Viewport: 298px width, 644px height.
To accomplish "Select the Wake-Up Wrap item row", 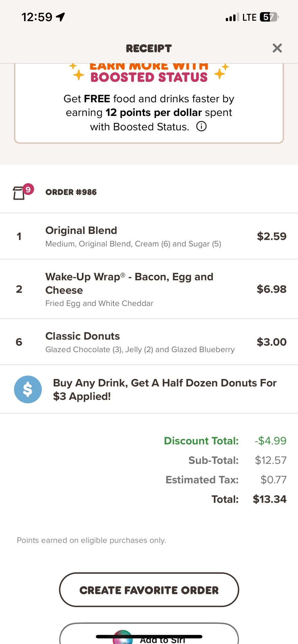I will click(x=149, y=289).
